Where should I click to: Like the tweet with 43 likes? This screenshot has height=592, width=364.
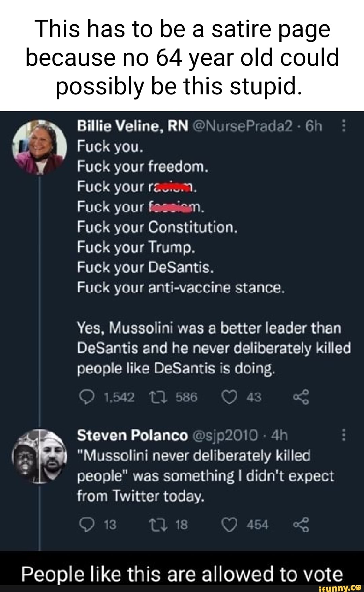229,397
